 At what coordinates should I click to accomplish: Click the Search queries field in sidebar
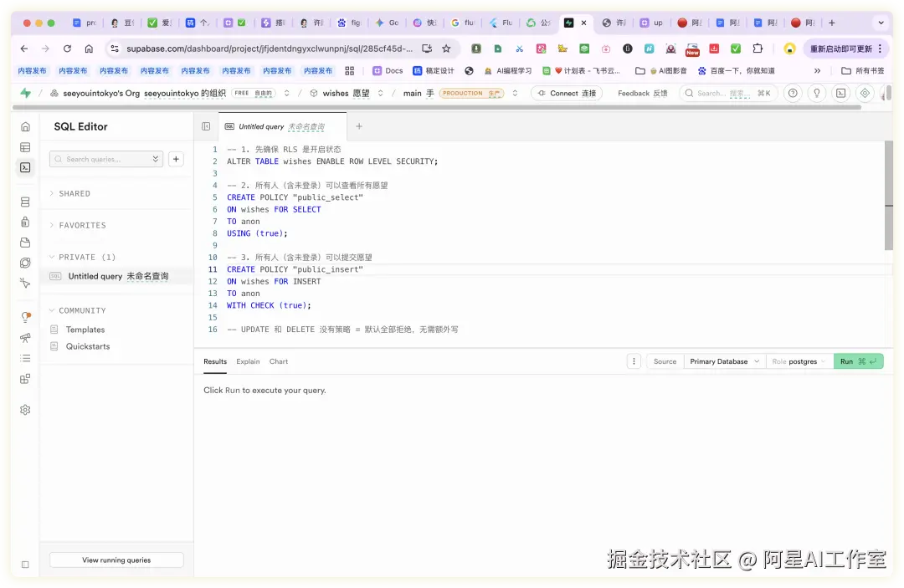click(x=100, y=158)
